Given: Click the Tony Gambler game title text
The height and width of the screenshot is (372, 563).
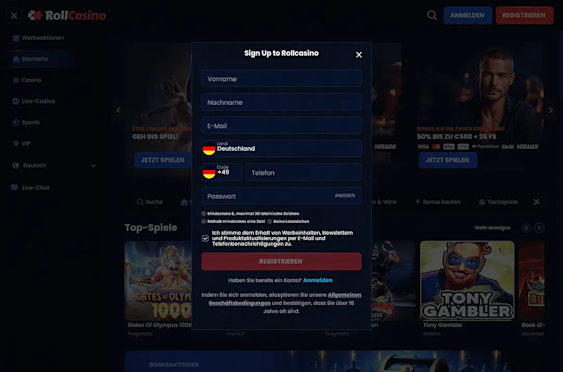Looking at the screenshot, I should pos(443,325).
